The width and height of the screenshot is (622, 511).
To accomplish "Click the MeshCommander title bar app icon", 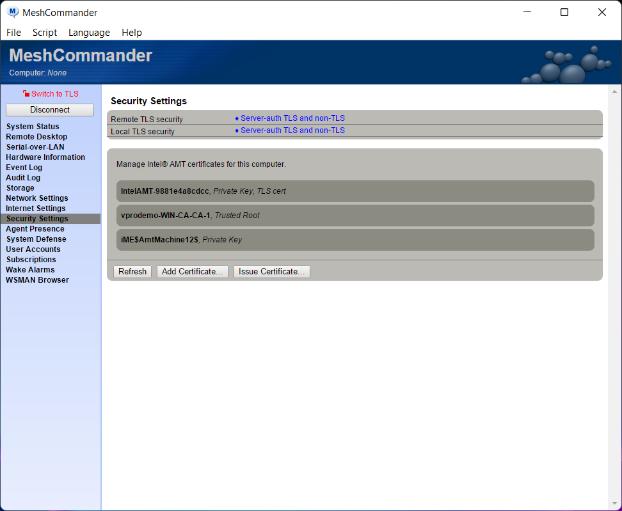I will tap(12, 12).
